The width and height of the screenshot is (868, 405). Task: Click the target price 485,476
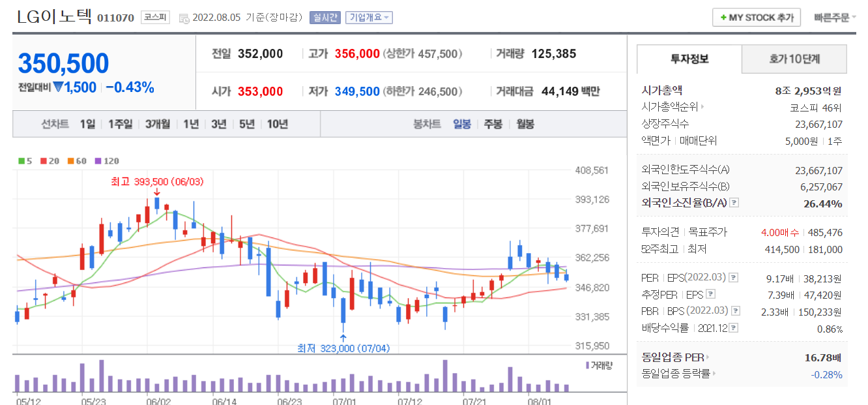(826, 232)
